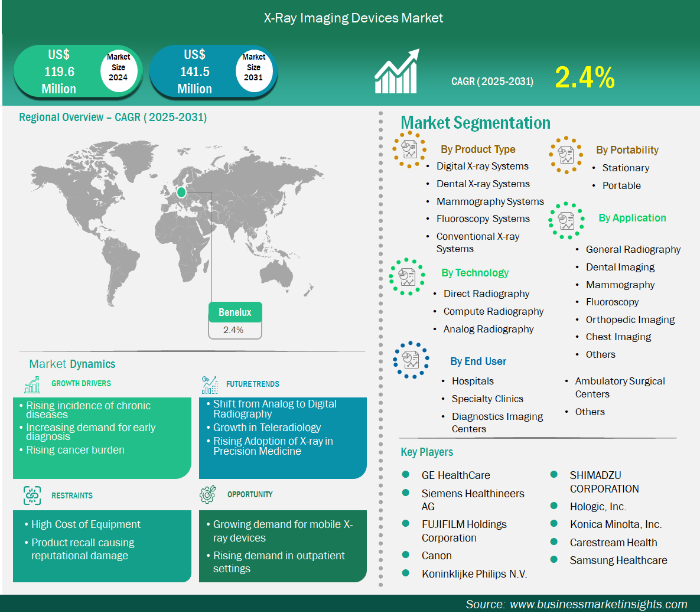Click the Opportunity gear icon
Image resolution: width=700 pixels, height=613 pixels.
(x=208, y=495)
